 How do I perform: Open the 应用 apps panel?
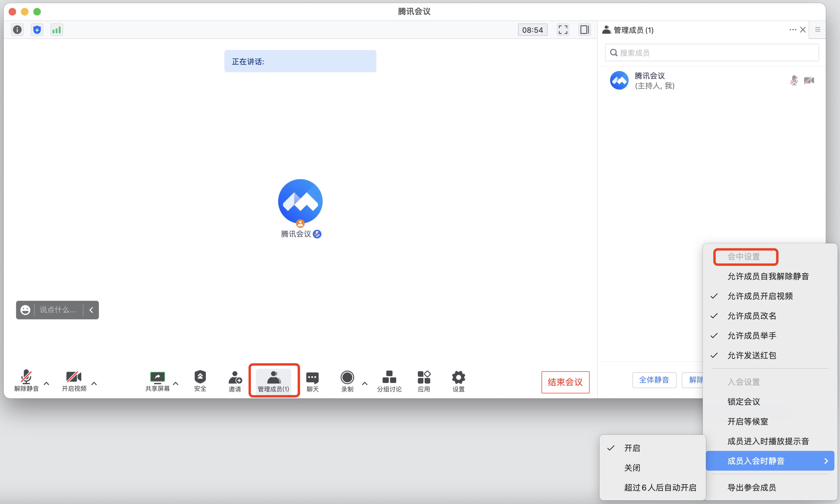(424, 381)
